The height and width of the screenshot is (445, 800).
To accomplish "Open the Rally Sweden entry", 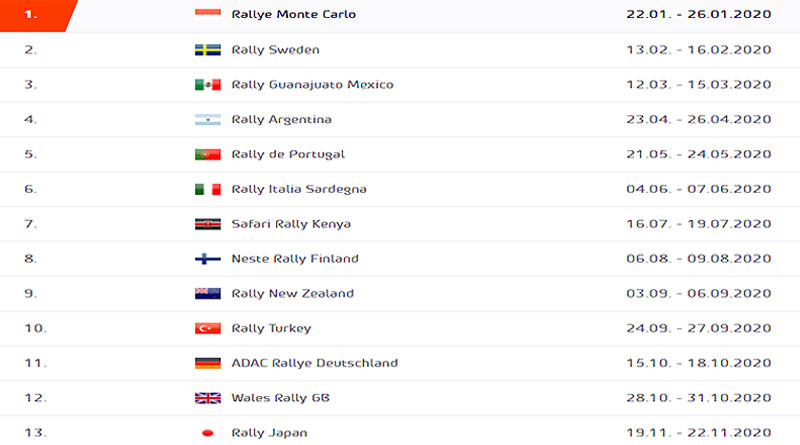I will click(x=276, y=50).
